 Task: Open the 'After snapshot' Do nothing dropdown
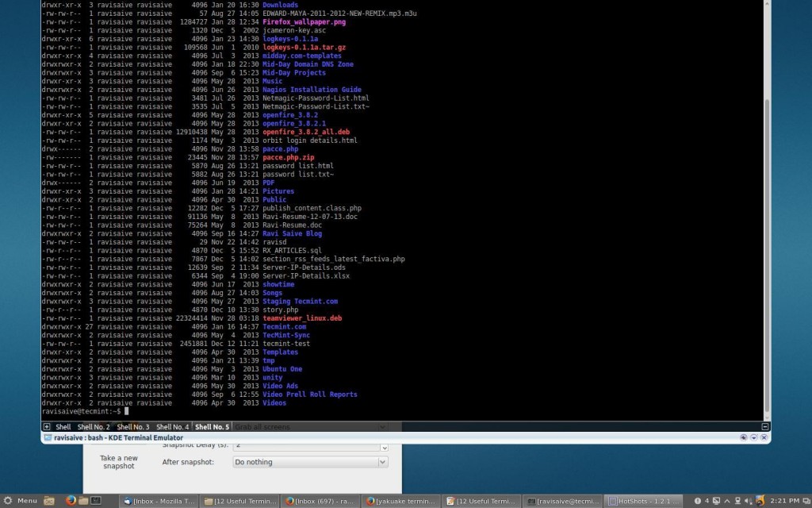pos(309,461)
